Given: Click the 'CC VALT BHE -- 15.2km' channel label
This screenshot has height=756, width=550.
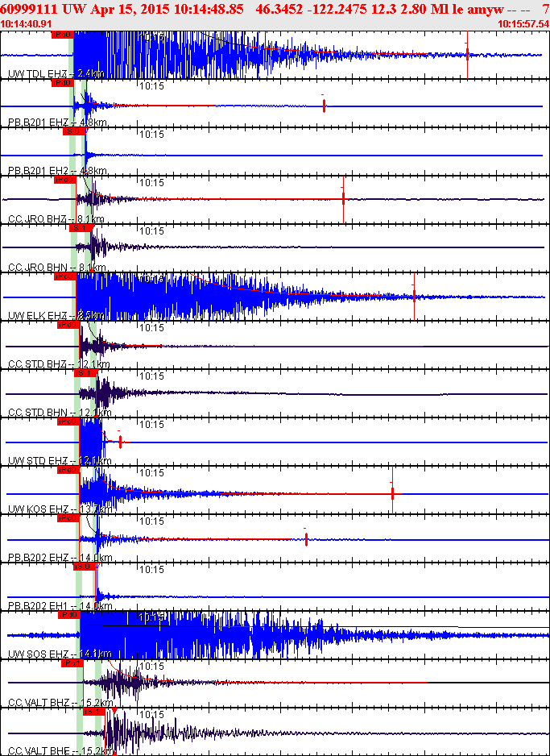Looking at the screenshot, I should coord(60,751).
